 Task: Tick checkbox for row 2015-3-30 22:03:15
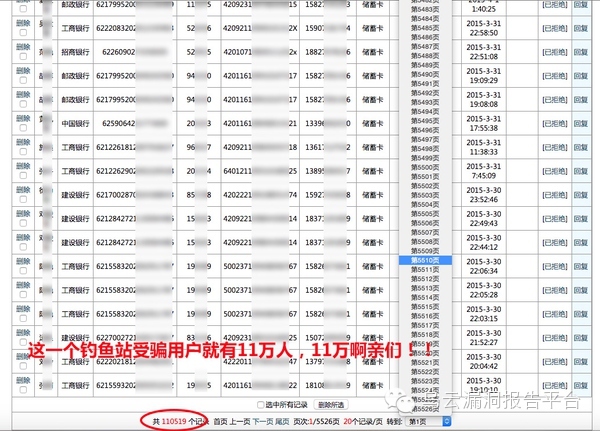click(x=23, y=318)
